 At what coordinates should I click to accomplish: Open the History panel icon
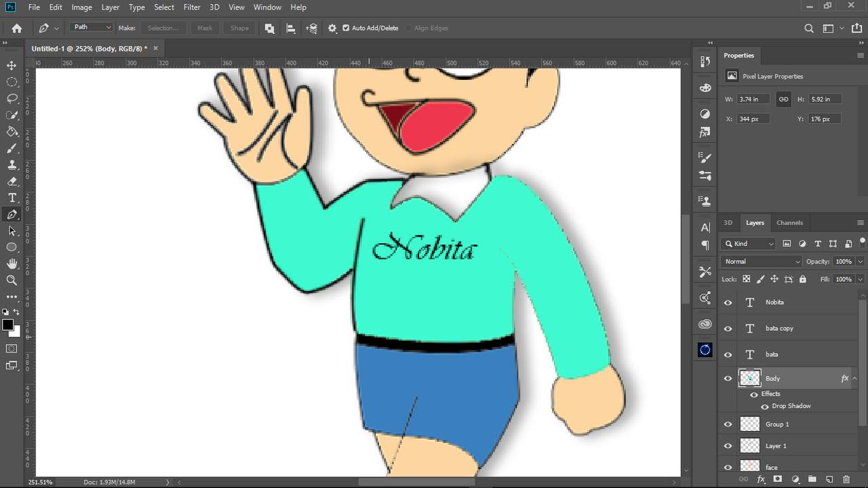[705, 62]
